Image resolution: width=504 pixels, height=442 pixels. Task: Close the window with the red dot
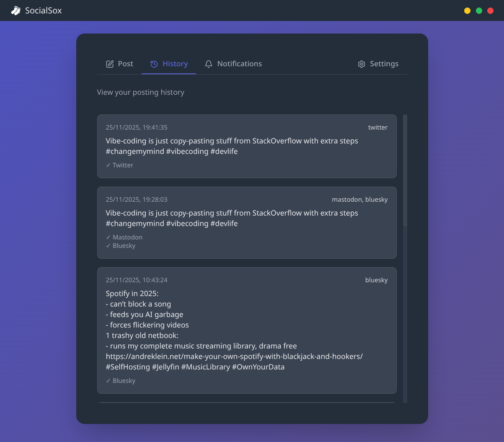click(490, 11)
